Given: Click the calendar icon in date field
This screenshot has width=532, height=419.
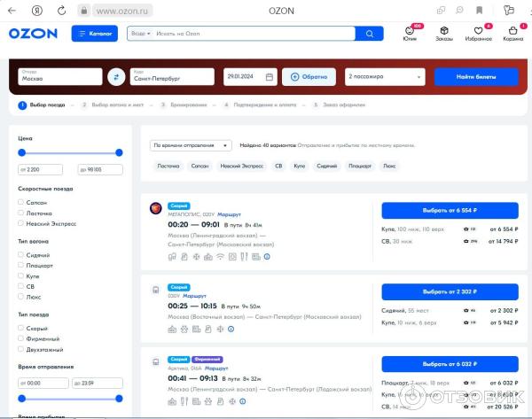Looking at the screenshot, I should point(270,77).
